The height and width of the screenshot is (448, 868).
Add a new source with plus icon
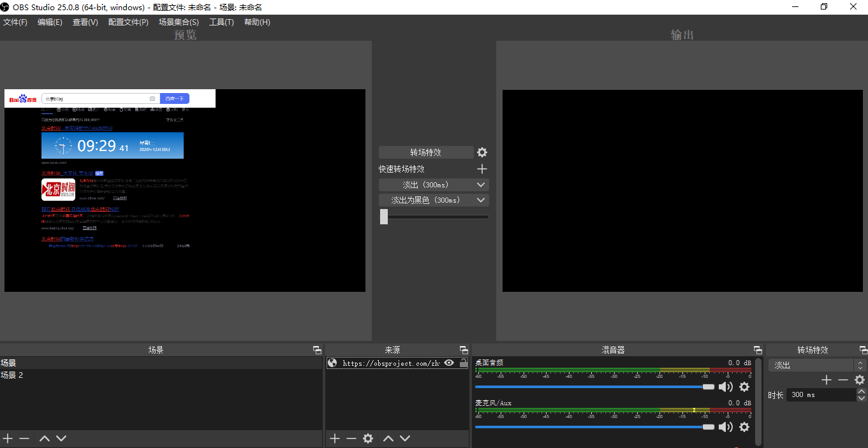point(335,438)
